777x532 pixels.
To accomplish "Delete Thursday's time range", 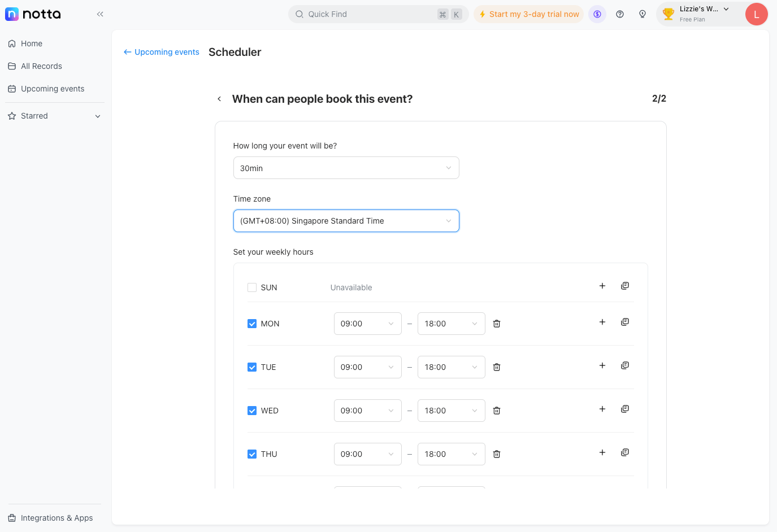I will (x=497, y=454).
